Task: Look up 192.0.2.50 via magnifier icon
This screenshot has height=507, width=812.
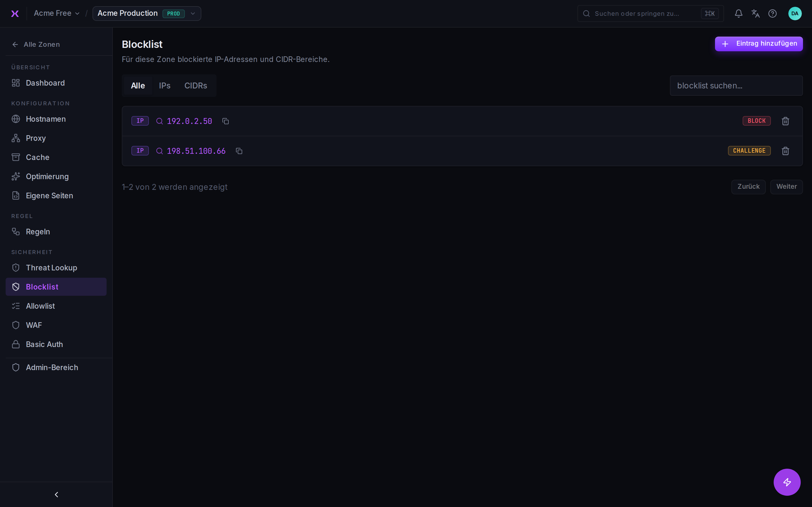Action: pos(160,121)
